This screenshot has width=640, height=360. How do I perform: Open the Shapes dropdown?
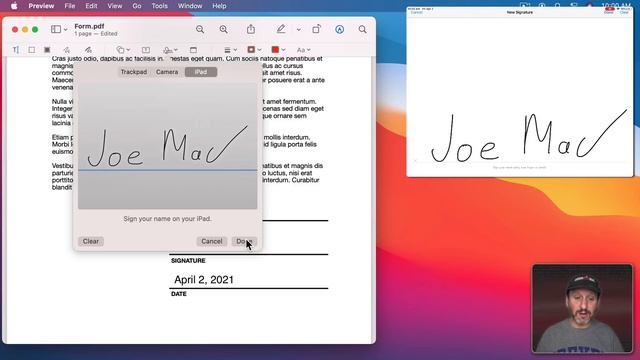pyautogui.click(x=123, y=50)
